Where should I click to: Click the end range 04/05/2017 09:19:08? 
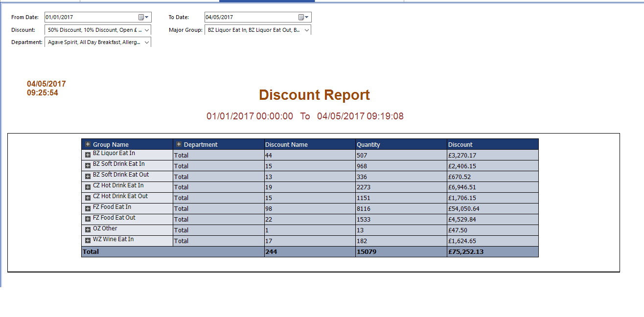[x=360, y=116]
